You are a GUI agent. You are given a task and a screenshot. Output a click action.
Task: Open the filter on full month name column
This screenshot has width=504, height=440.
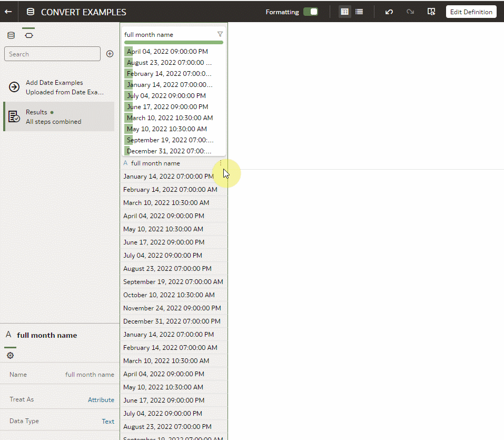click(220, 34)
